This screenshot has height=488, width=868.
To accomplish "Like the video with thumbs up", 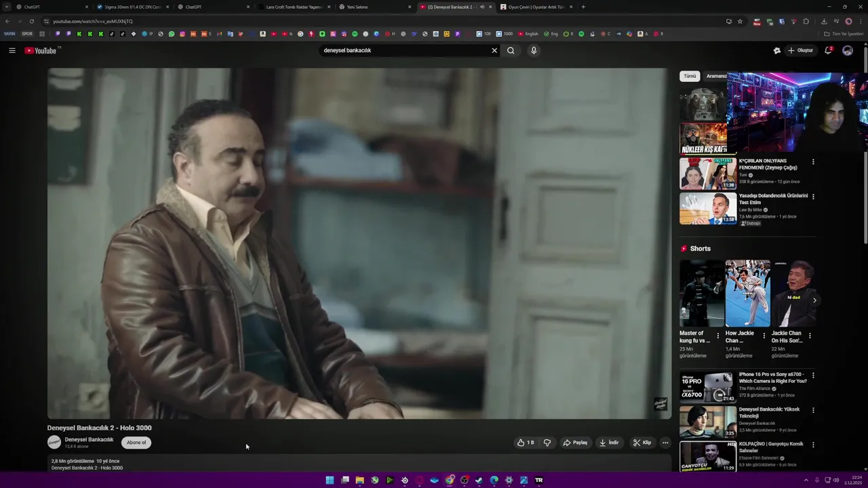I will [x=526, y=443].
